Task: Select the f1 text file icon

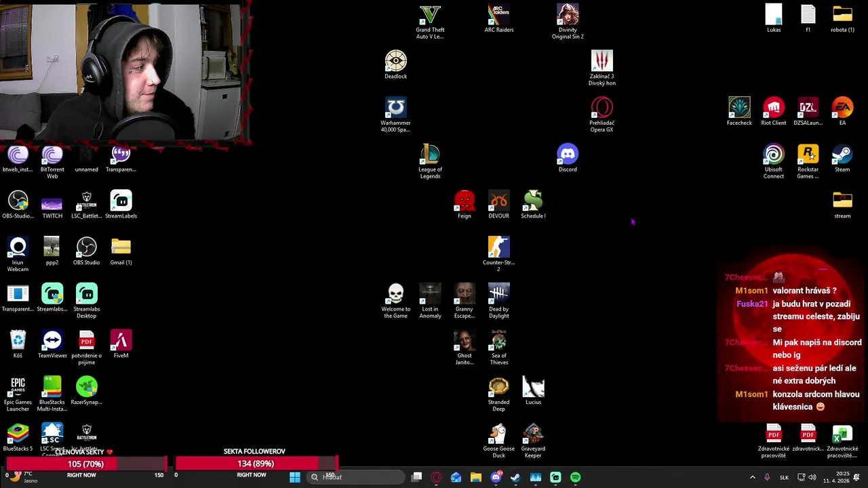Action: (x=808, y=19)
